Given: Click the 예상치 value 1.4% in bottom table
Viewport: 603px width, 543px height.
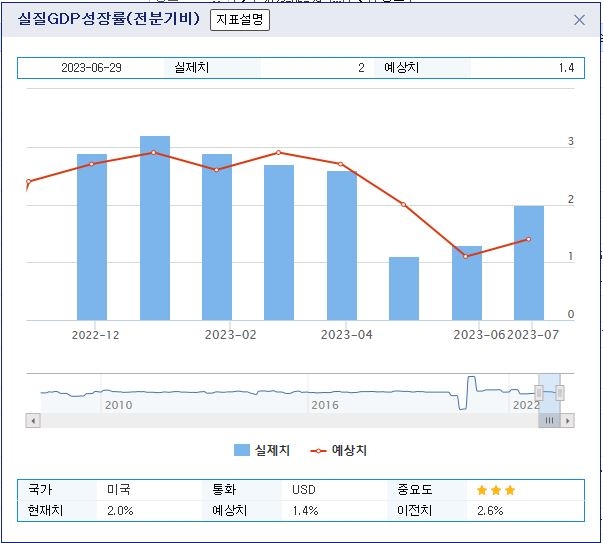Looking at the screenshot, I should [x=305, y=511].
